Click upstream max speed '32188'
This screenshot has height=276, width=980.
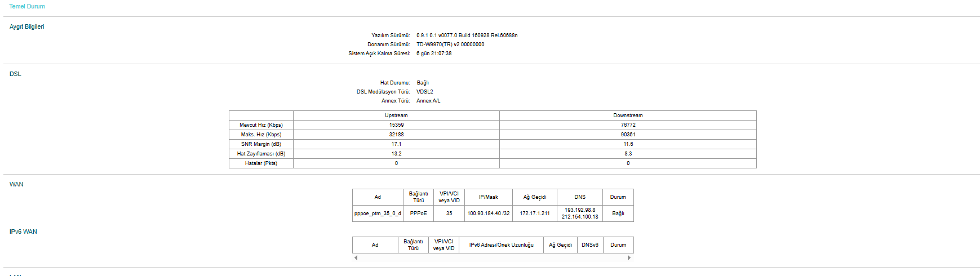point(396,135)
